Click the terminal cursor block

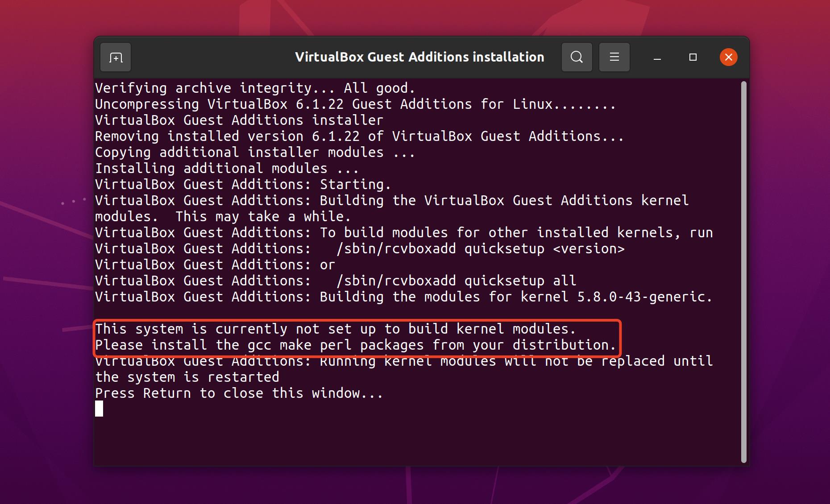[x=99, y=409]
